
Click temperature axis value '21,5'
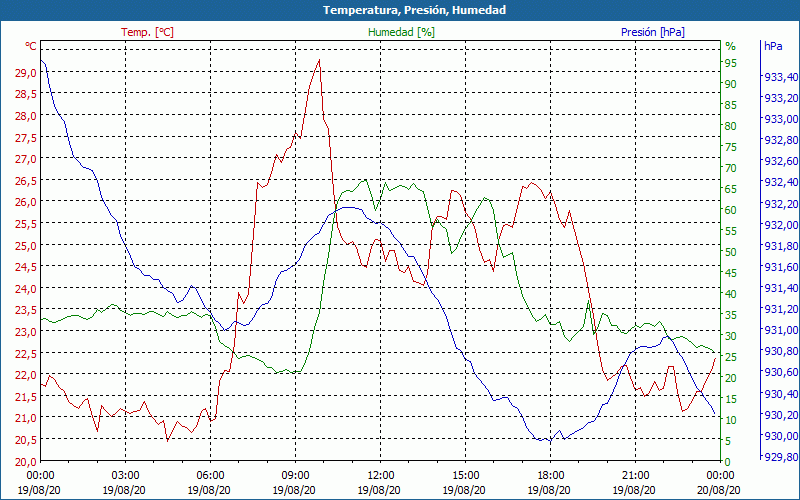tap(26, 396)
